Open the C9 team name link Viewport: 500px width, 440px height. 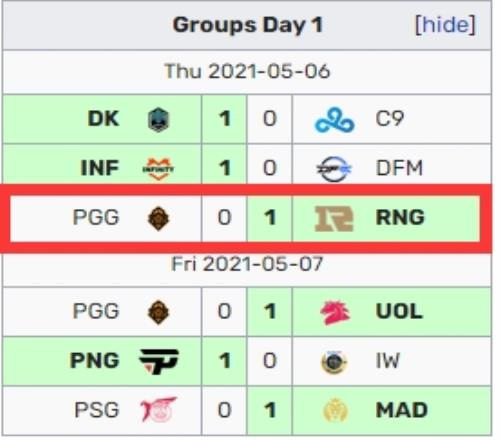[x=390, y=119]
